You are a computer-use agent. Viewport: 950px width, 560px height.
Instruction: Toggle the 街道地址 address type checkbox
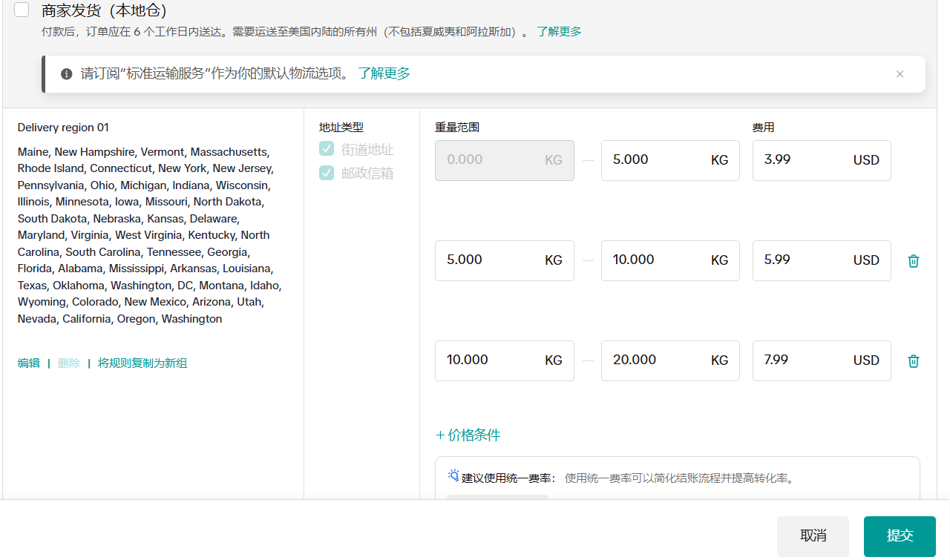tap(327, 149)
